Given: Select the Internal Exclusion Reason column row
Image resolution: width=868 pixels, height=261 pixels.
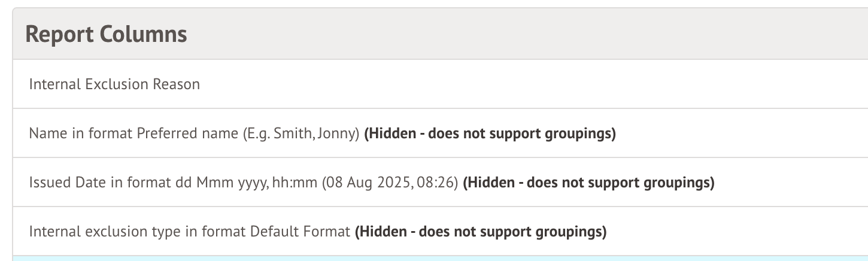Looking at the screenshot, I should pos(114,84).
